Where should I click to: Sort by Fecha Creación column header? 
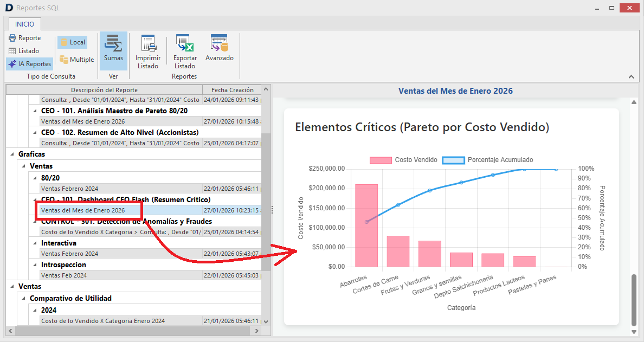coord(233,90)
